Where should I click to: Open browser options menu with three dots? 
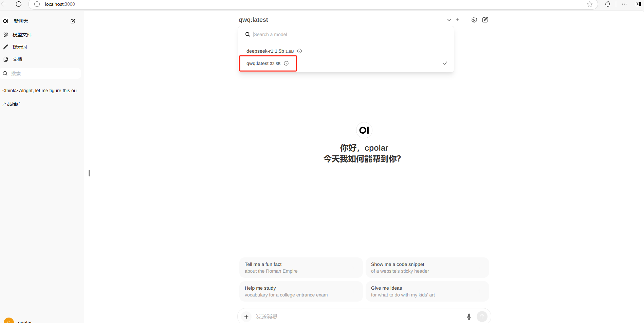(x=624, y=4)
